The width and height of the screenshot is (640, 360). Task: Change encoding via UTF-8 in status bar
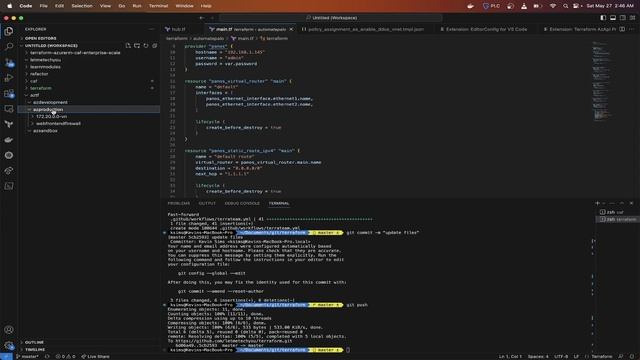(x=561, y=357)
